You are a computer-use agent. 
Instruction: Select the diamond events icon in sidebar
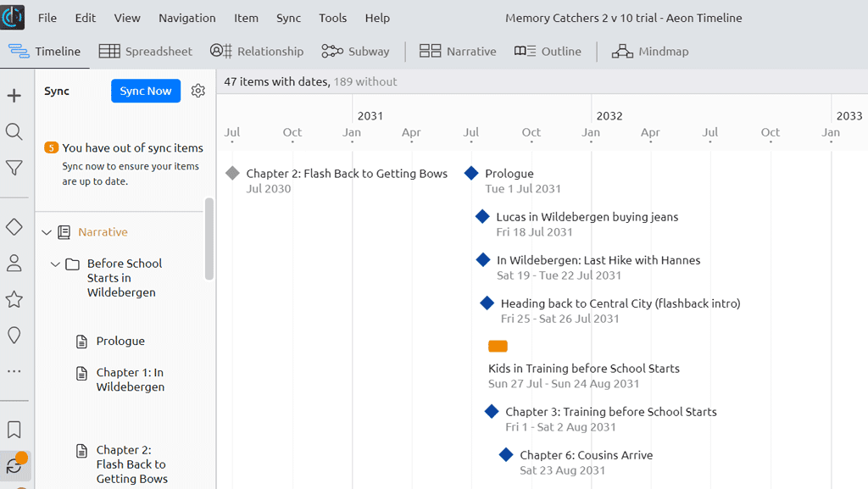[x=14, y=227]
